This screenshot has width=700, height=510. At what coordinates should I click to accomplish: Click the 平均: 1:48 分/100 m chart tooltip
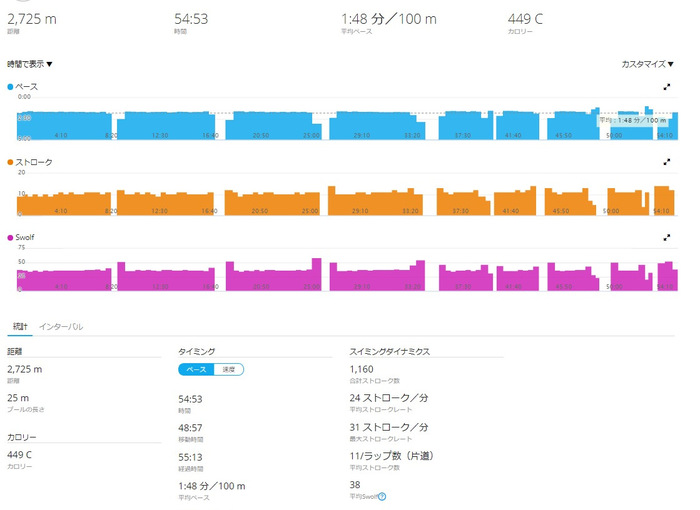633,121
